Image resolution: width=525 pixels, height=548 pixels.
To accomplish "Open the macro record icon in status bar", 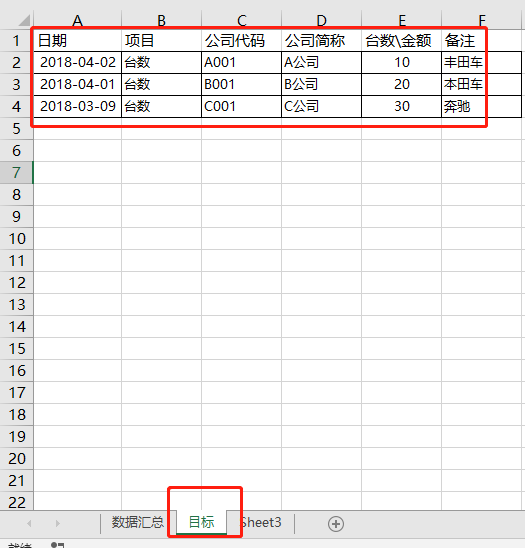I will tap(58, 545).
